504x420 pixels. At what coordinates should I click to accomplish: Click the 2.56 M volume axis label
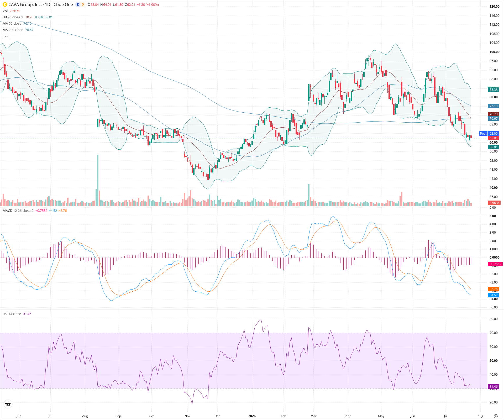(494, 203)
